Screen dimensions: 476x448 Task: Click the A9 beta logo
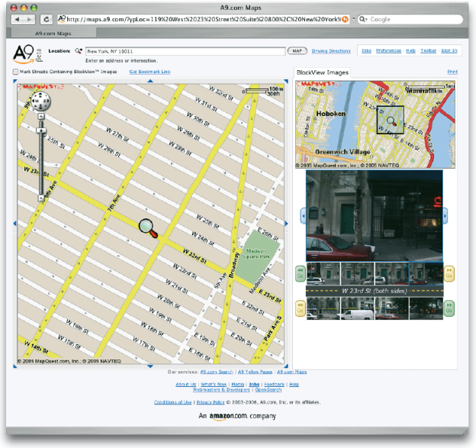(27, 54)
